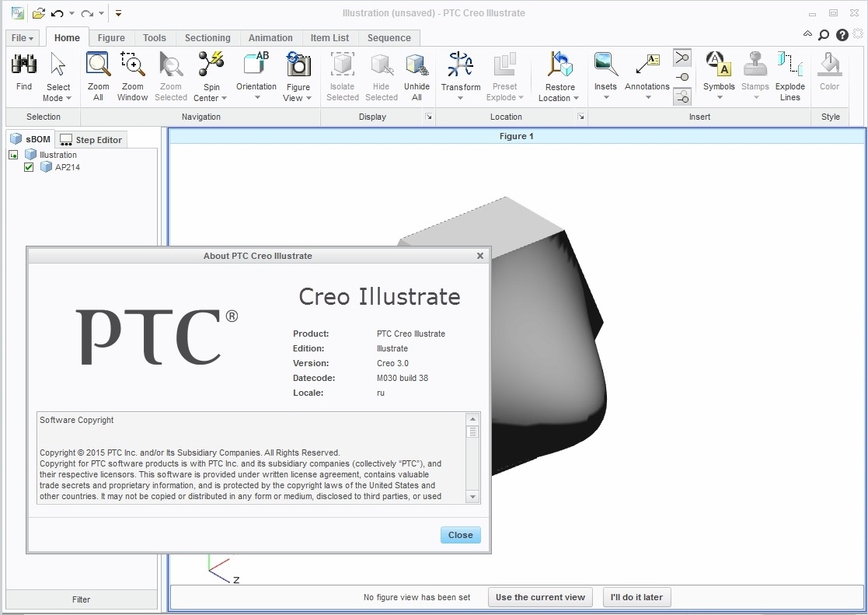Expand the Illustration tree node
The height and width of the screenshot is (615, 868).
click(x=13, y=155)
